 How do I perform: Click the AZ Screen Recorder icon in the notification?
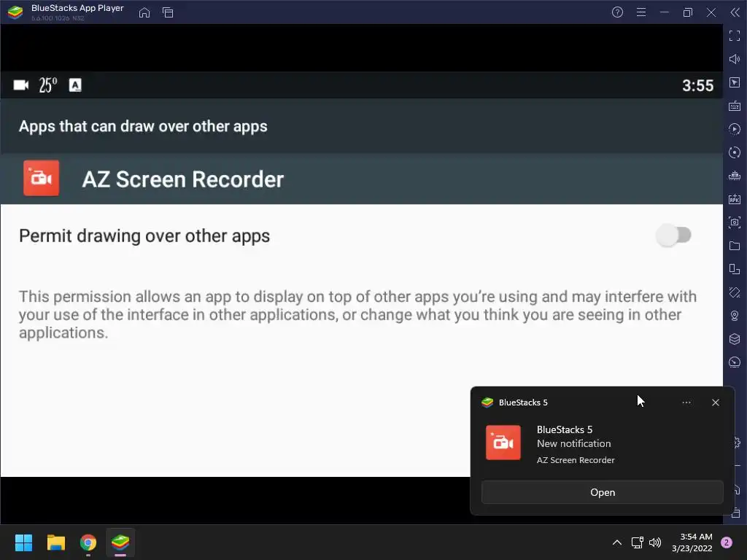tap(503, 443)
